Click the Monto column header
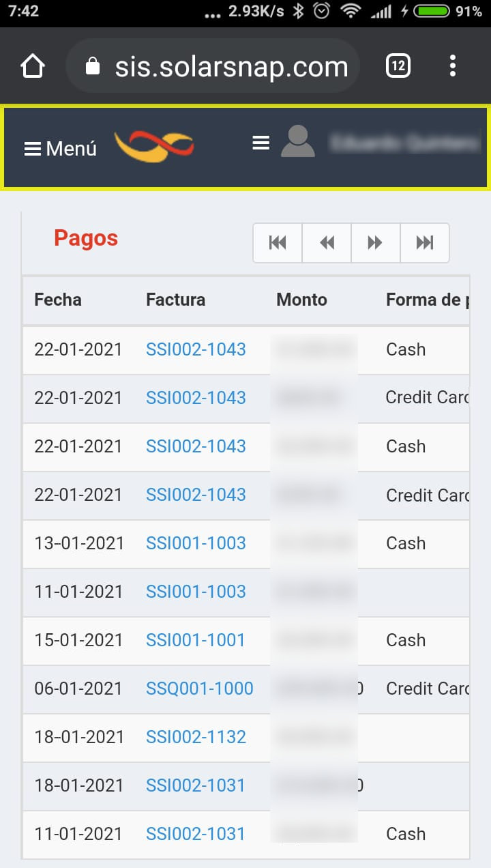 [301, 300]
